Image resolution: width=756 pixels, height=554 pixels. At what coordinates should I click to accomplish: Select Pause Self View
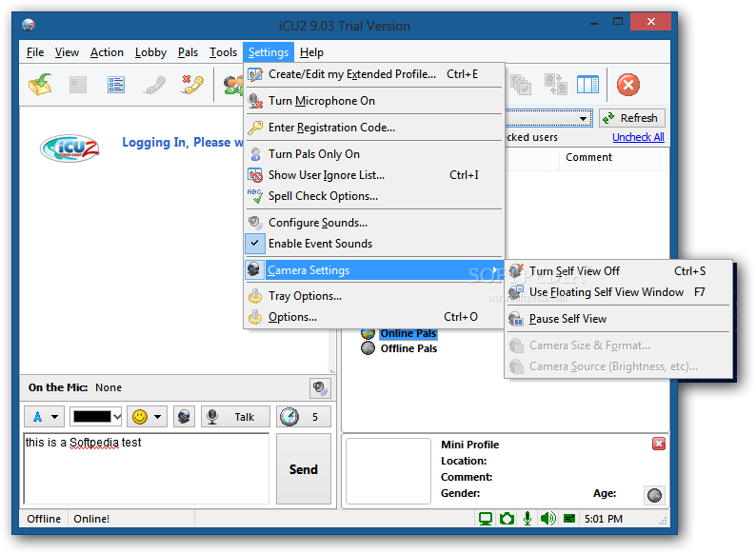(x=618, y=319)
